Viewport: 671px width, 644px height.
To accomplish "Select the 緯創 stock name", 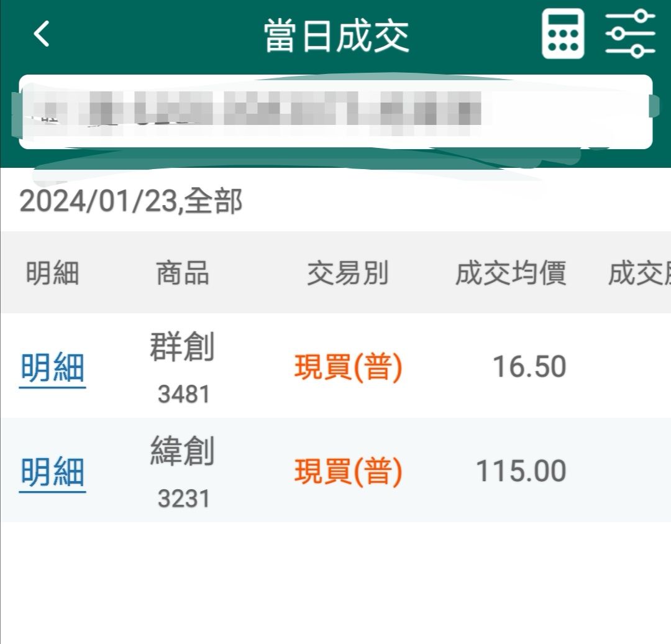I will 182,452.
